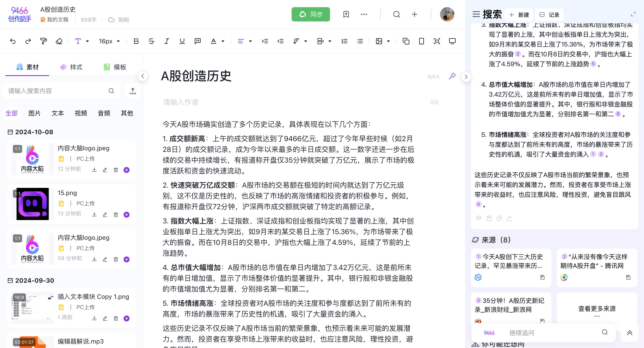Open the search panel hamburger menu
644x348 pixels.
pos(476,15)
